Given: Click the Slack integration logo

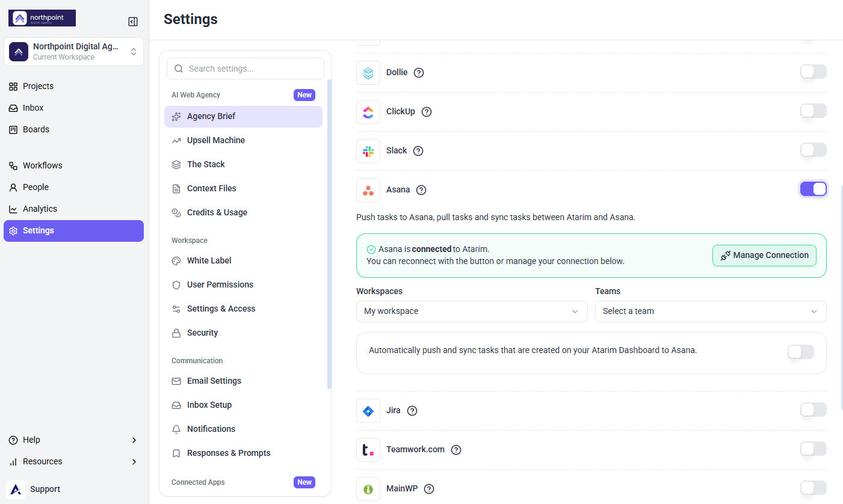Looking at the screenshot, I should coord(368,151).
